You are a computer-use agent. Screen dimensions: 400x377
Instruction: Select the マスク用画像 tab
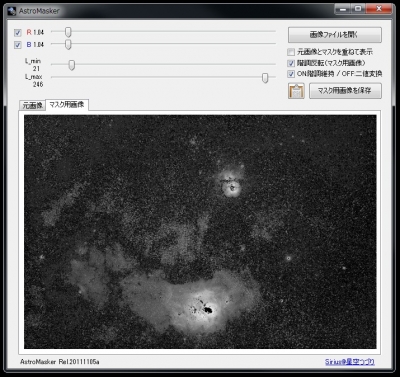67,105
